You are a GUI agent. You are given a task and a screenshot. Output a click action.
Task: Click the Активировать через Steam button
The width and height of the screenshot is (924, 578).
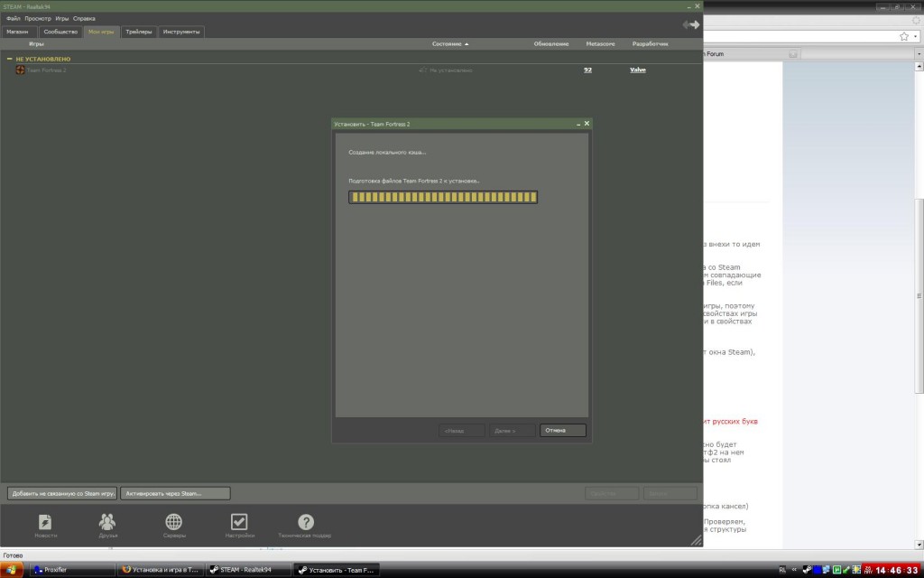pyautogui.click(x=175, y=493)
